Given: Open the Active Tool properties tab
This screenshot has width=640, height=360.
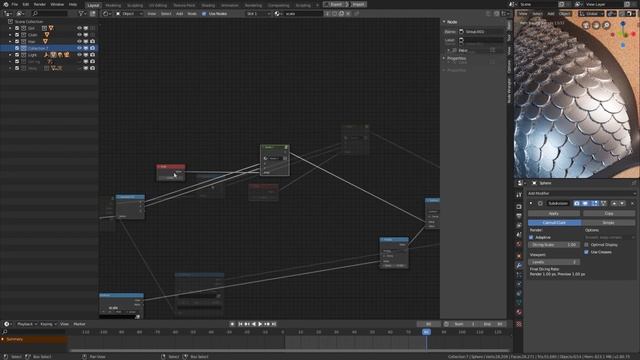Looking at the screenshot, I should pos(519,195).
